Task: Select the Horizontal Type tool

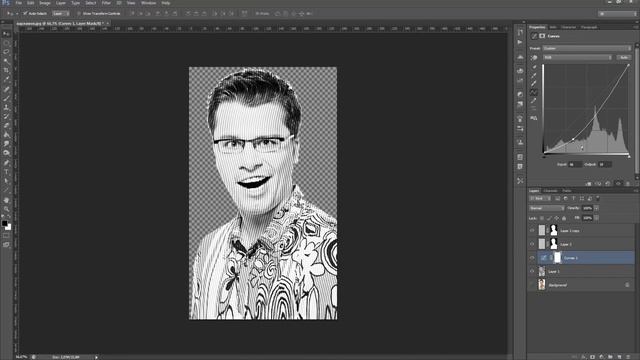Action: pyautogui.click(x=6, y=172)
